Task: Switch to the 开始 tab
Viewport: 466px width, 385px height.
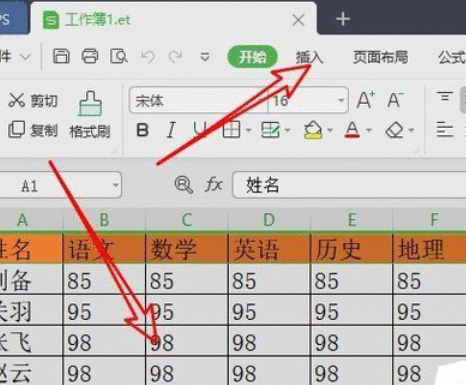Action: [x=252, y=57]
